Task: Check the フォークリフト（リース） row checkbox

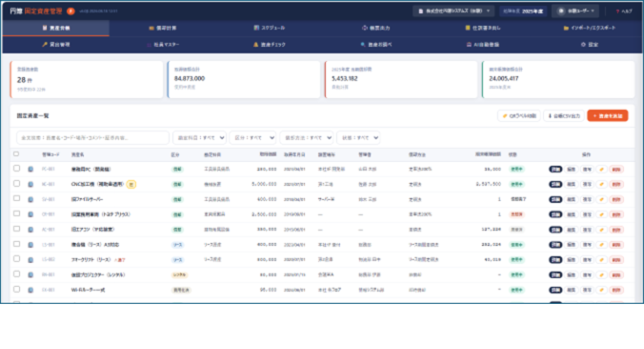Action: click(x=17, y=259)
